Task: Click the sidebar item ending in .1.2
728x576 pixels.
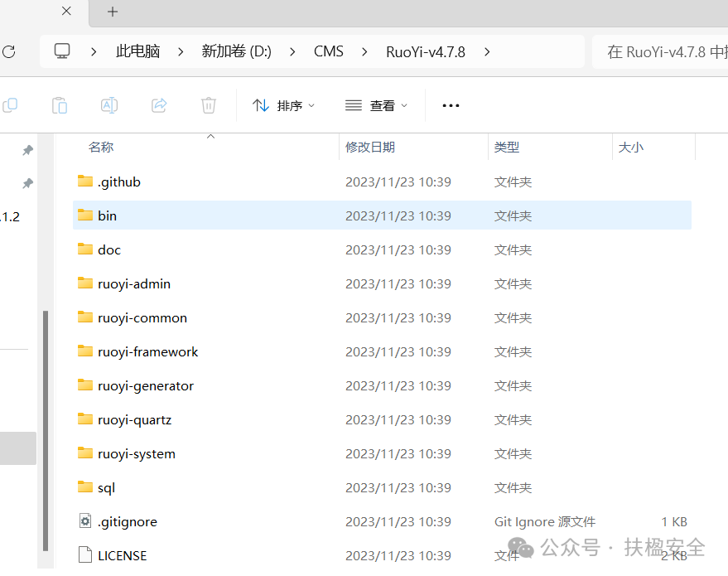Action: coord(10,216)
